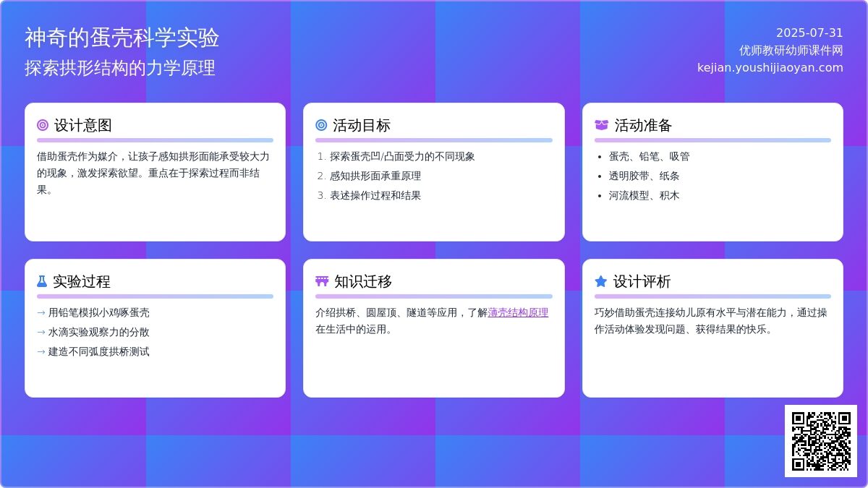Click the QR code image

pyautogui.click(x=821, y=441)
